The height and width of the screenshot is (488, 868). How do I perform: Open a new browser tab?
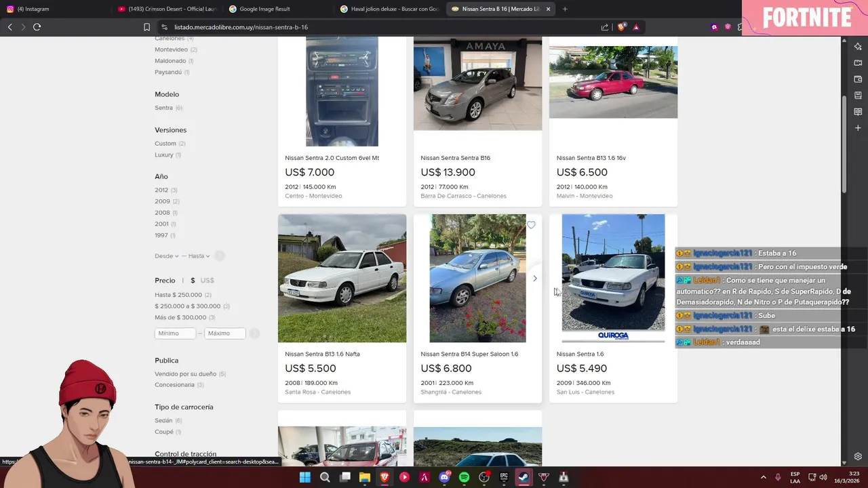[x=565, y=9]
